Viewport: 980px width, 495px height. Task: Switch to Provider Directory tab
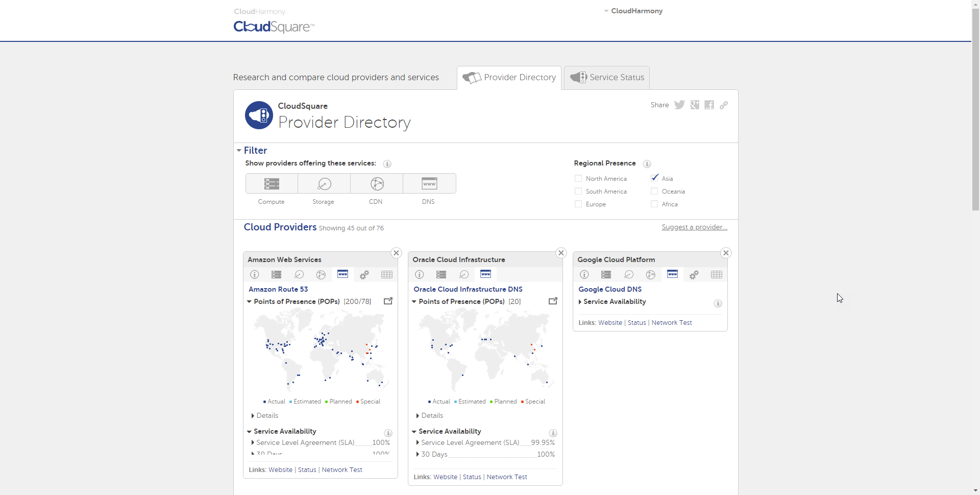pyautogui.click(x=509, y=78)
